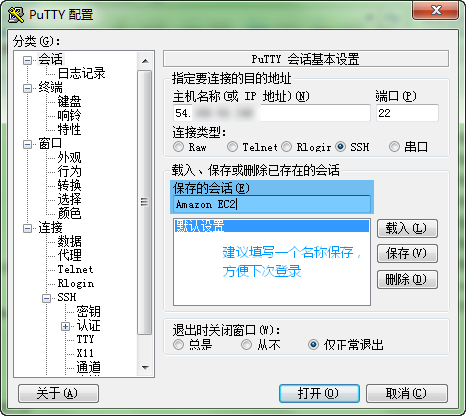Collapse the 会话 tree category
Image resolution: width=466 pixels, height=416 pixels.
click(x=27, y=60)
